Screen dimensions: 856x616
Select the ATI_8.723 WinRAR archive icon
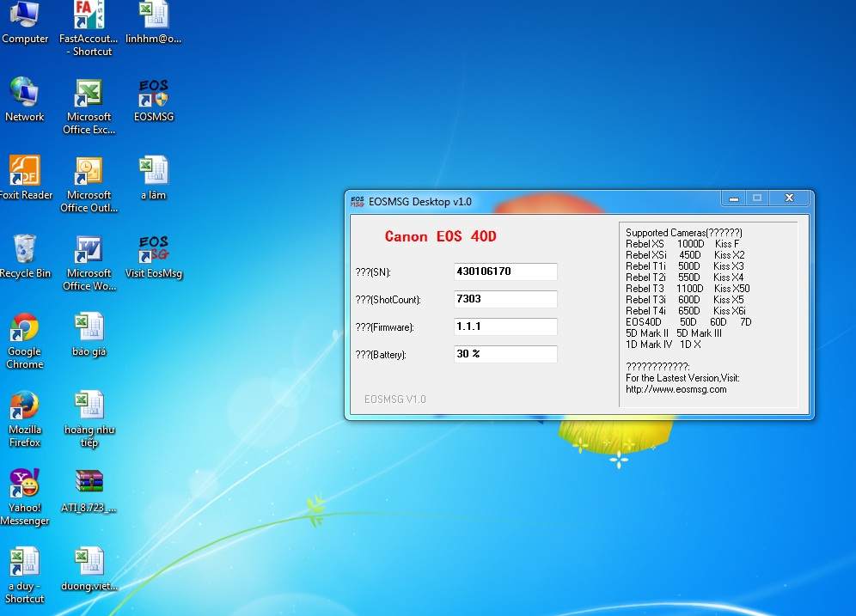89,491
